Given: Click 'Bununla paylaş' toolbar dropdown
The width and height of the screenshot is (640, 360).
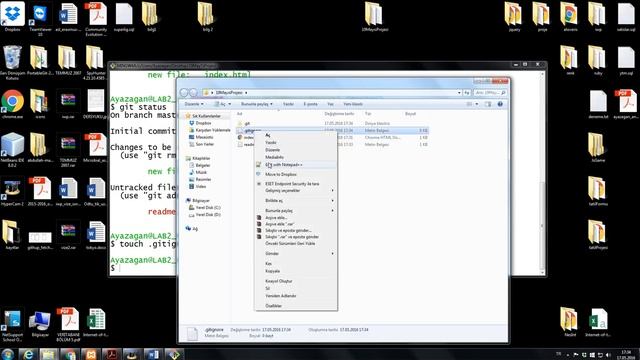Looking at the screenshot, I should [x=256, y=104].
